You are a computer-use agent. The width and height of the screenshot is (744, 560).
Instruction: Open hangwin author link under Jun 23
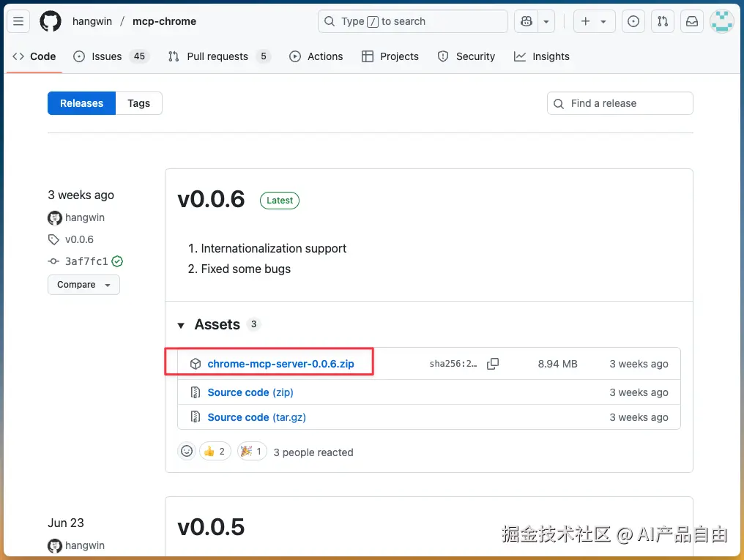point(85,546)
